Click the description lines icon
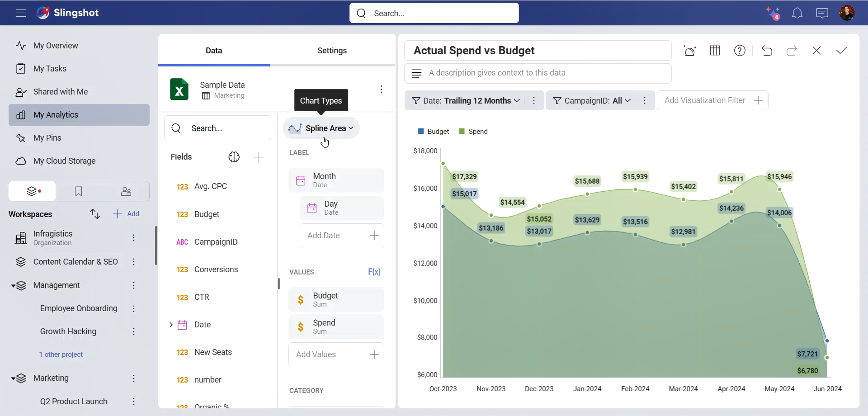The height and width of the screenshot is (416, 868). pos(416,73)
